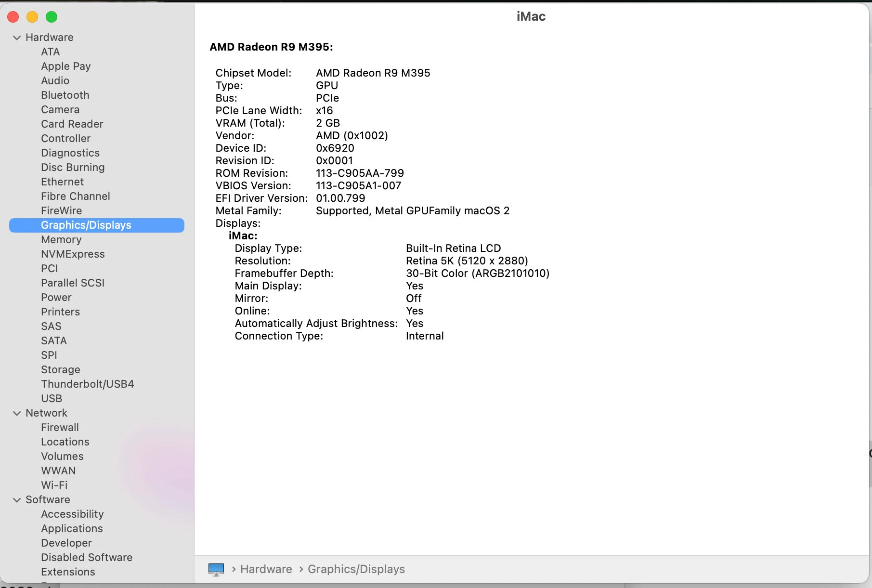Click the iMac window title
872x588 pixels.
[531, 16]
